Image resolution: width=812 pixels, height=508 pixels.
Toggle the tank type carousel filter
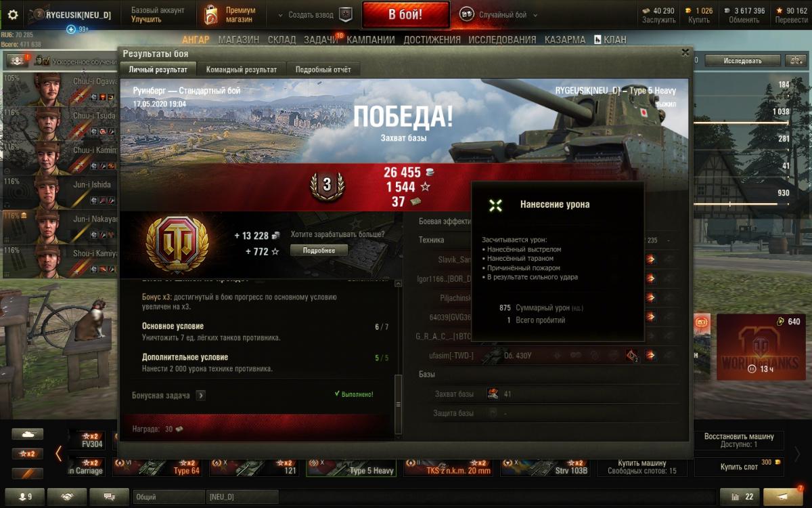[x=28, y=433]
